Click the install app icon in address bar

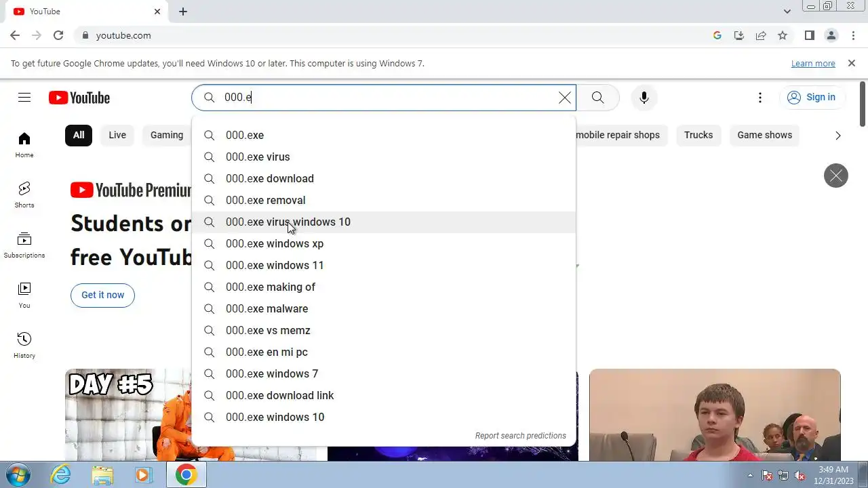[739, 35]
